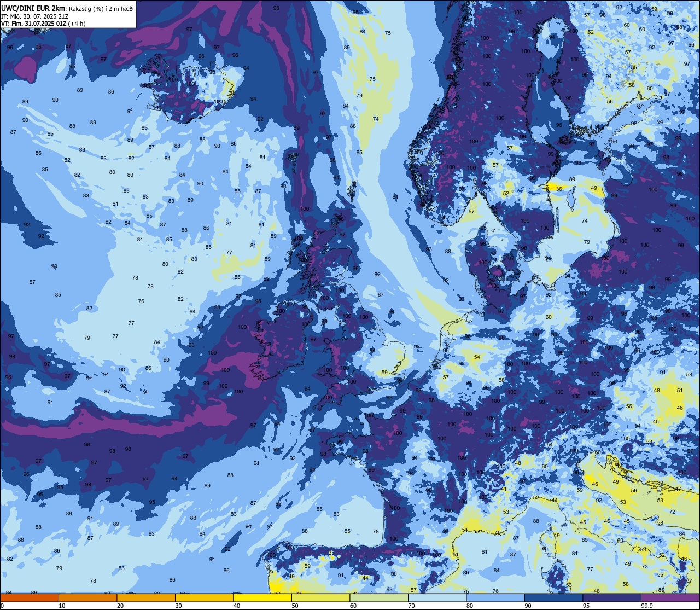Screen dimensions: 700x610
Task: Click the "72" value over the Balkans
Action: [672, 512]
